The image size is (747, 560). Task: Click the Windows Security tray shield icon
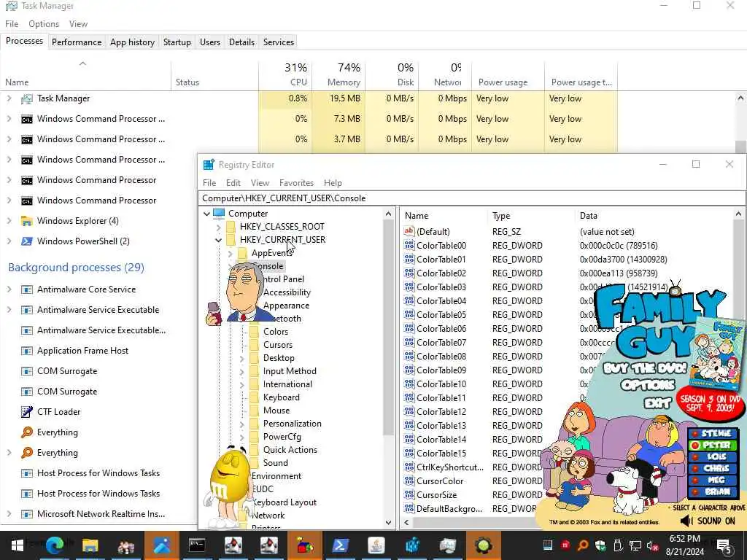coord(600,545)
